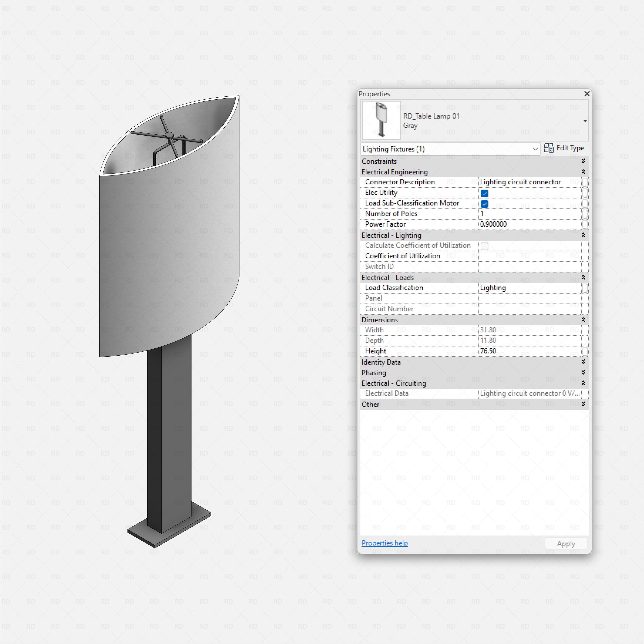
Task: Open the RD_Table Lamp 01 type selector dropdown
Action: 585,121
